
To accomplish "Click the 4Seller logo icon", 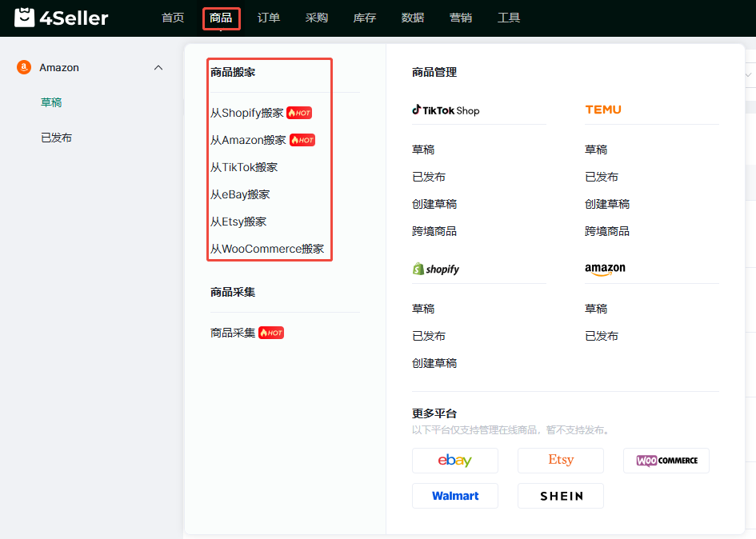I will (25, 18).
